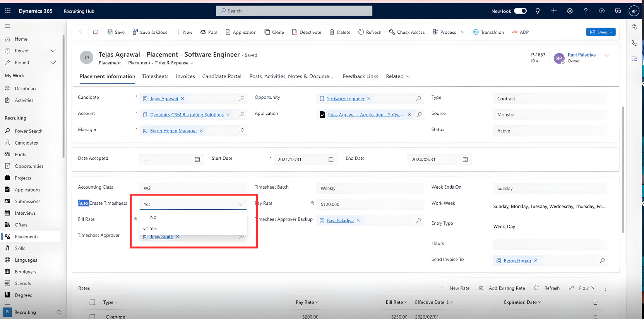Expand the Recent section chevron

[53, 51]
